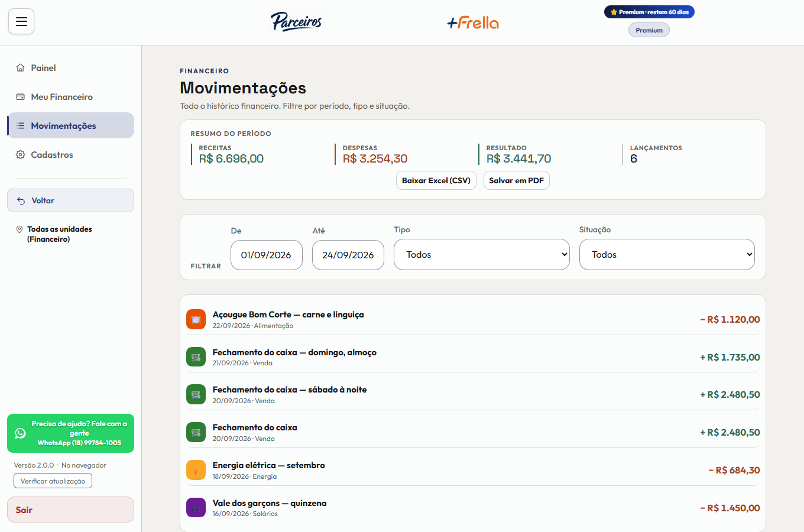Image resolution: width=804 pixels, height=532 pixels.
Task: Click the Parceiros logo
Action: [296, 22]
